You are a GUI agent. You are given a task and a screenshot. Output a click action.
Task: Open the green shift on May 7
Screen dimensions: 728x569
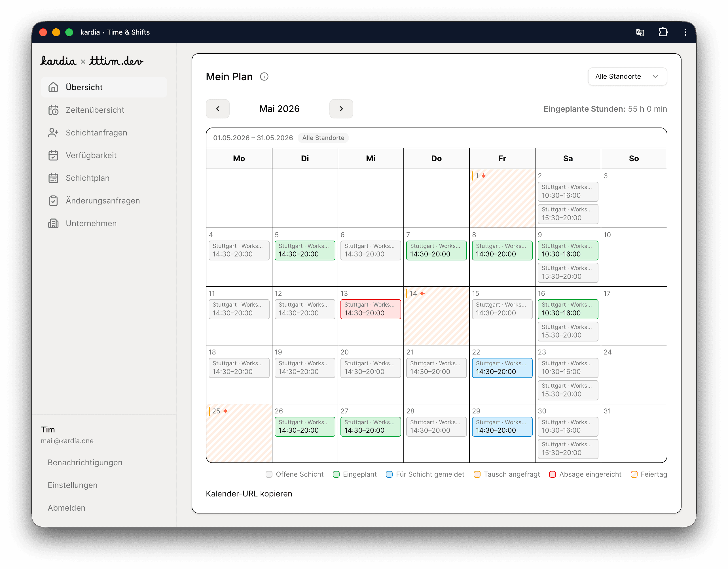pos(436,250)
